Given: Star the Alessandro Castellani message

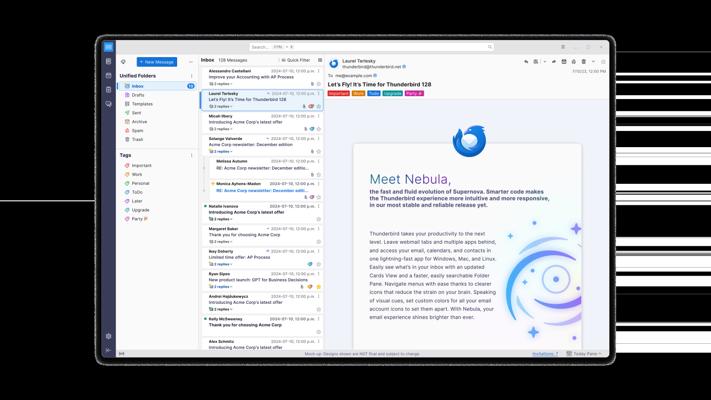Looking at the screenshot, I should [319, 84].
